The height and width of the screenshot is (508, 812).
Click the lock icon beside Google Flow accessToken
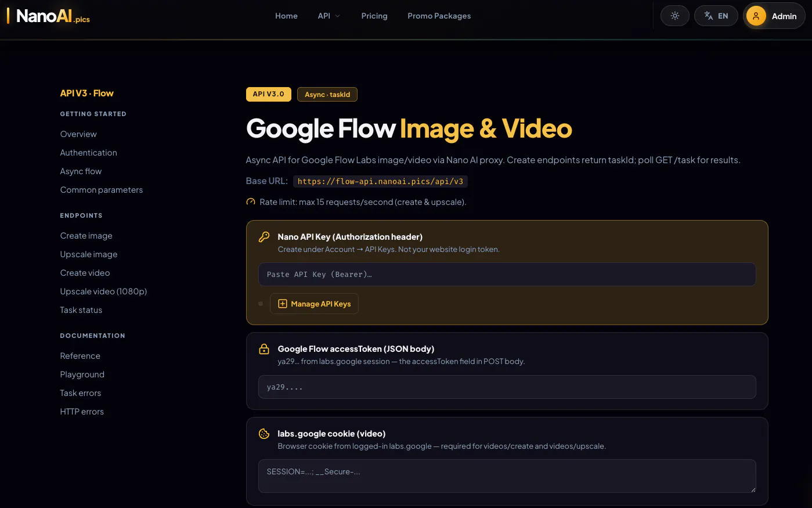click(x=264, y=349)
